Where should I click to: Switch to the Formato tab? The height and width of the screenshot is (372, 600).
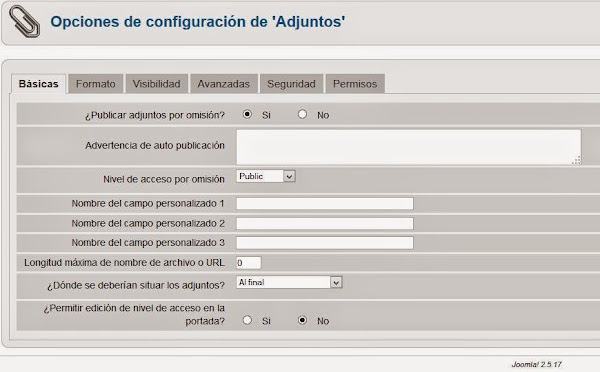(96, 84)
